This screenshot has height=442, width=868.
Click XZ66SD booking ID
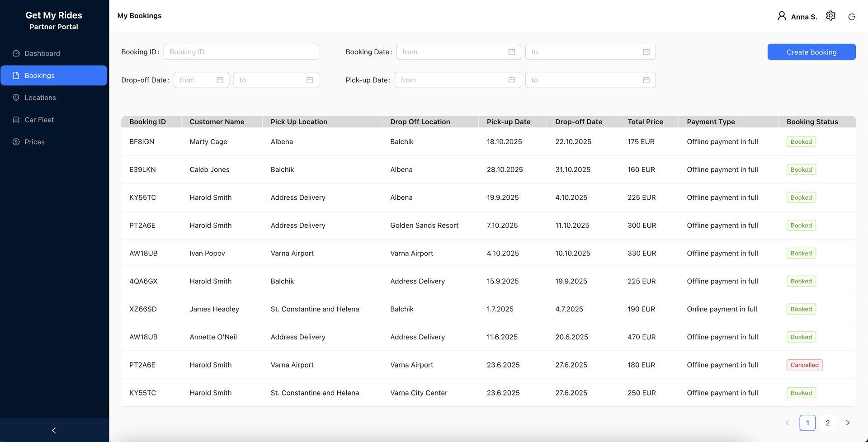click(x=143, y=310)
